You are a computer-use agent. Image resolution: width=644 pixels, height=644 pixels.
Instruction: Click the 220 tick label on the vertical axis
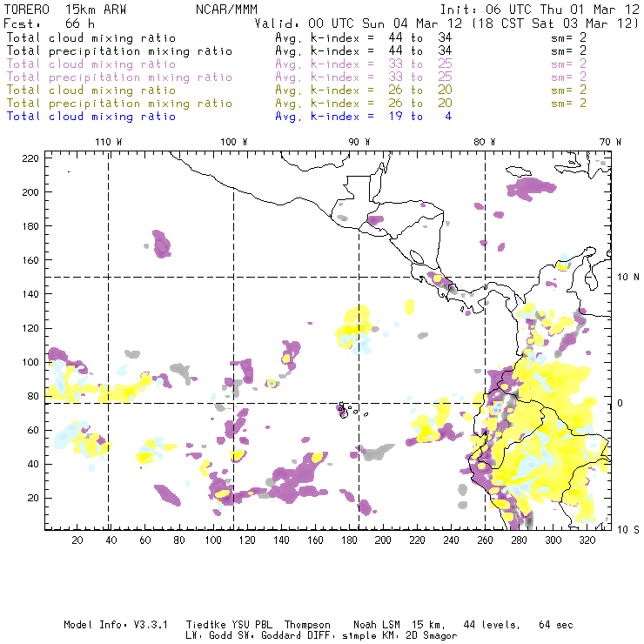tap(31, 158)
